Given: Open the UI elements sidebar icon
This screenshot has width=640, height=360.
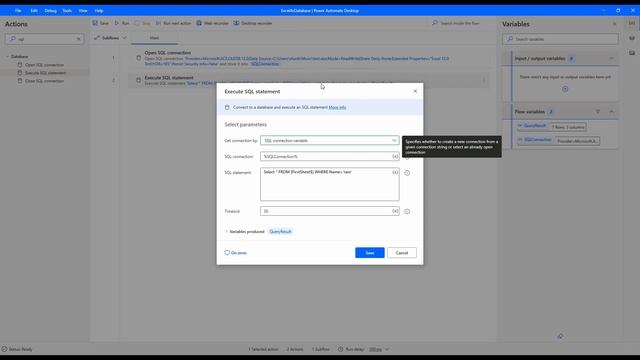Looking at the screenshot, I should [x=632, y=38].
